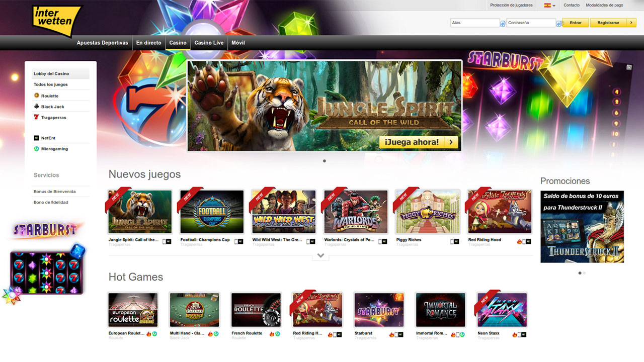Viewport: 644px width, 362px height.
Task: Open Multi Hand Classic Blackjack thumbnail
Action: tap(194, 310)
